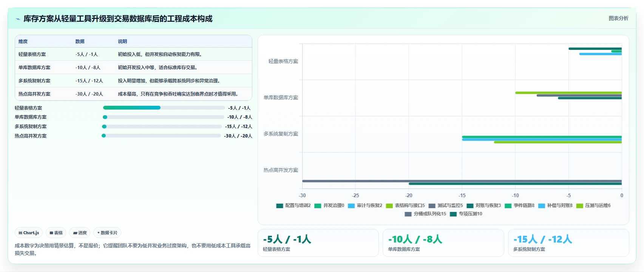Click chart y-axis label 单库数据库方案
Viewport: 644px width, 272px height.
click(281, 97)
